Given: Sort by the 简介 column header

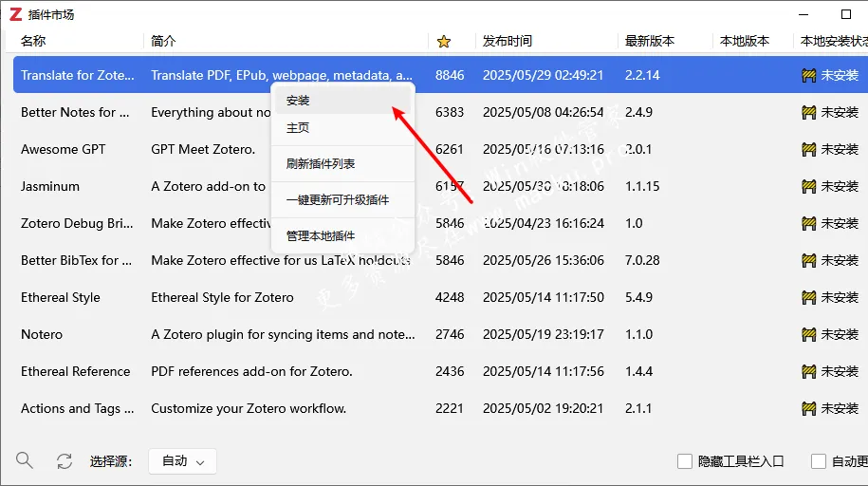Looking at the screenshot, I should [163, 41].
